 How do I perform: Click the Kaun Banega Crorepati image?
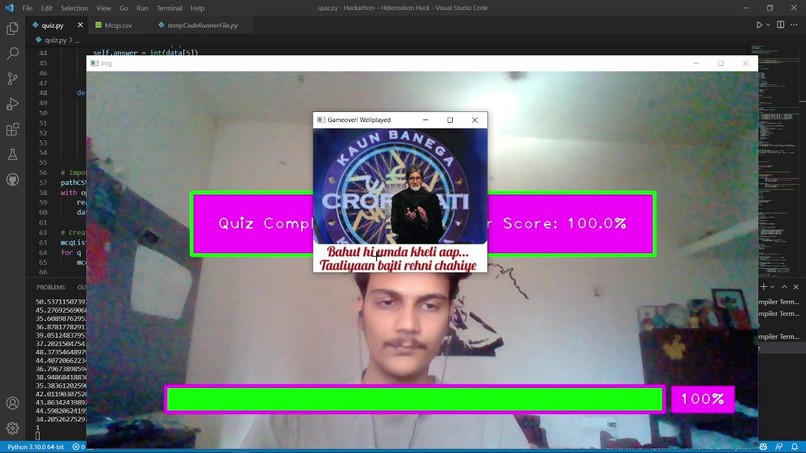[400, 186]
